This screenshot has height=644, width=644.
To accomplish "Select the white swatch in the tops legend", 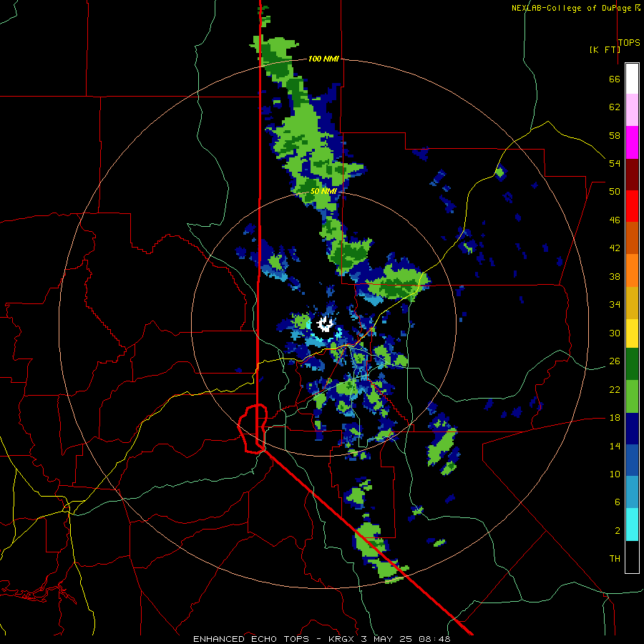I will pos(632,79).
